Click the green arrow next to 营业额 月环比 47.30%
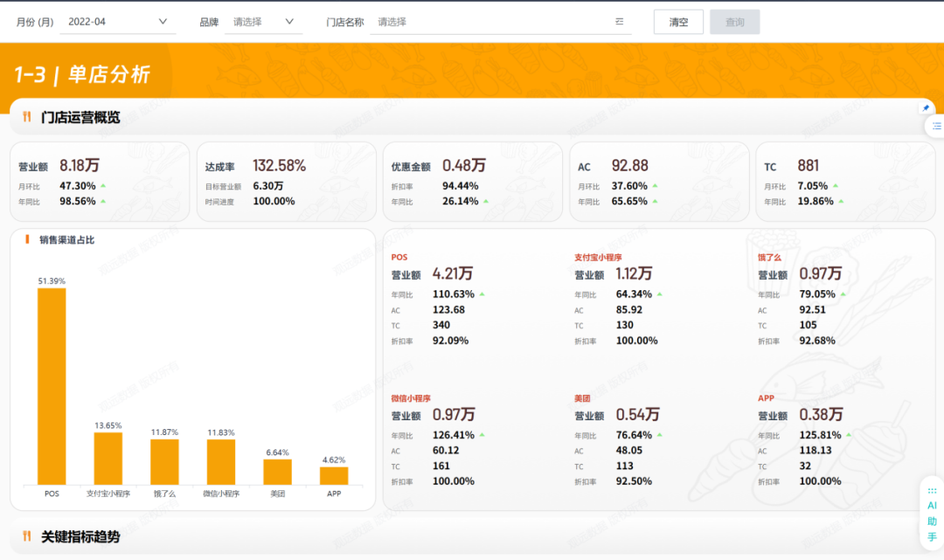The height and width of the screenshot is (560, 944). click(103, 185)
